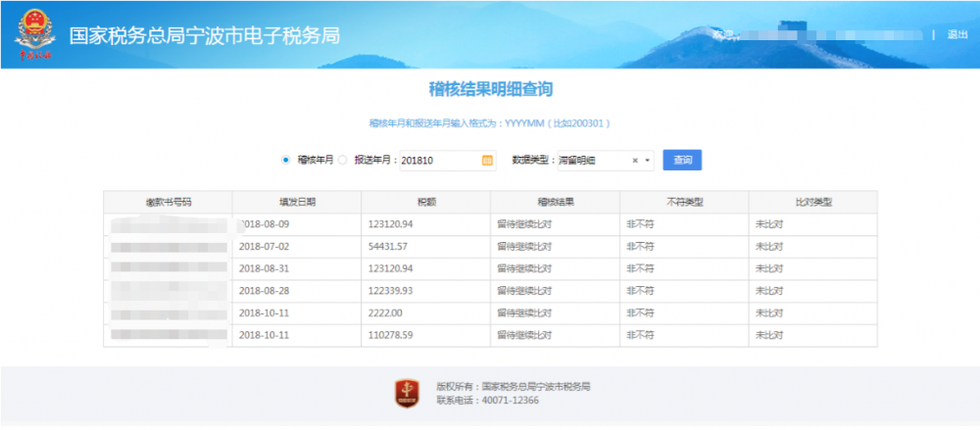The width and height of the screenshot is (980, 430).
Task: Click 非不符 in the 2018-08-09 row
Action: click(641, 224)
